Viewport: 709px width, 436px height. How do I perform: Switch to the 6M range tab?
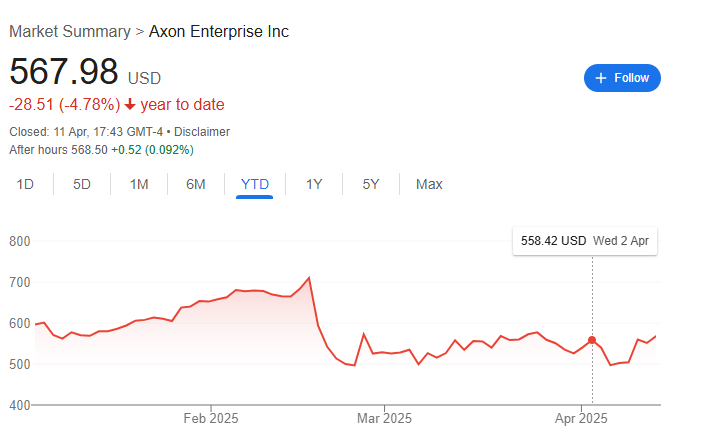(196, 184)
